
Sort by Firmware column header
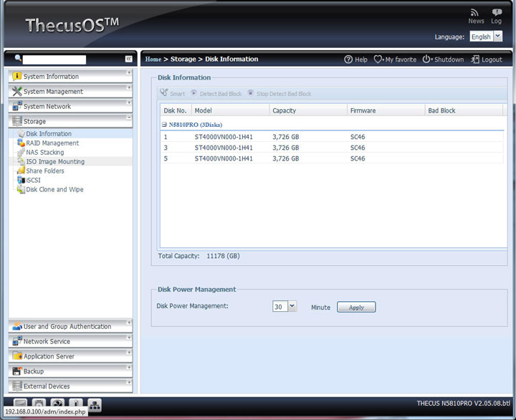click(386, 110)
